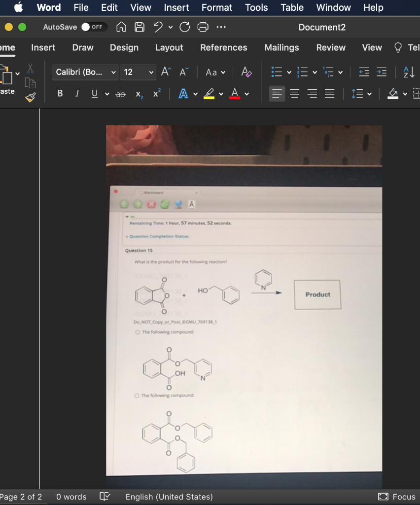
Task: Click the Save icon in the Quick Access toolbar
Action: tap(139, 27)
